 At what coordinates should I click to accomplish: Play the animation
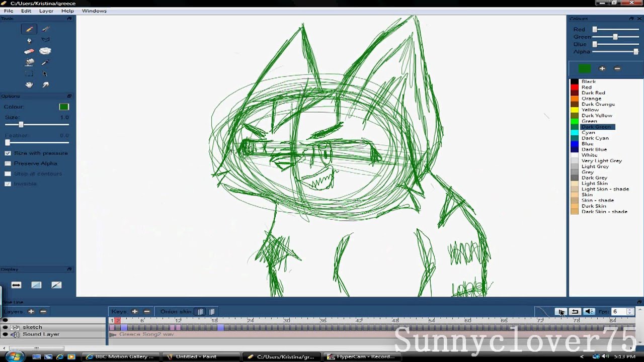tap(561, 312)
